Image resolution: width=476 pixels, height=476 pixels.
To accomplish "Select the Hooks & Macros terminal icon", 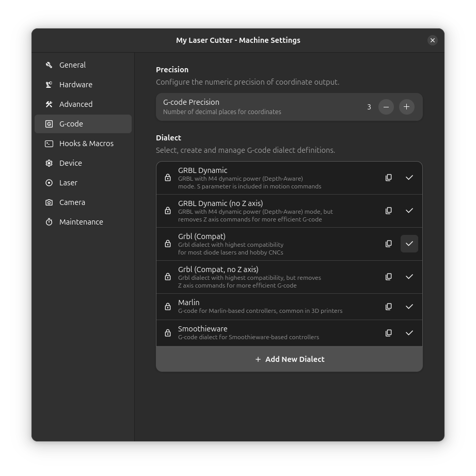I will point(49,144).
